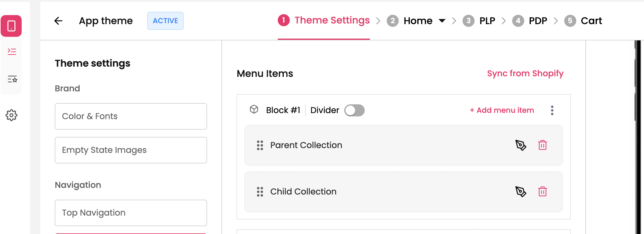
Task: Open the starred list sidebar icon
Action: coord(12,79)
